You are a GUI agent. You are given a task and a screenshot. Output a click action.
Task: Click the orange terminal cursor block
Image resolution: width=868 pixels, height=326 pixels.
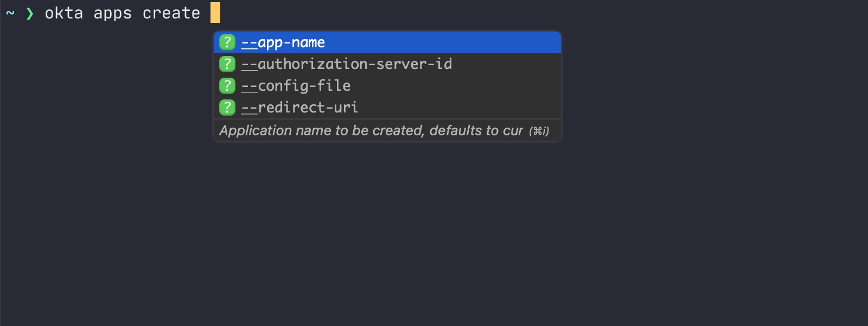tap(215, 12)
